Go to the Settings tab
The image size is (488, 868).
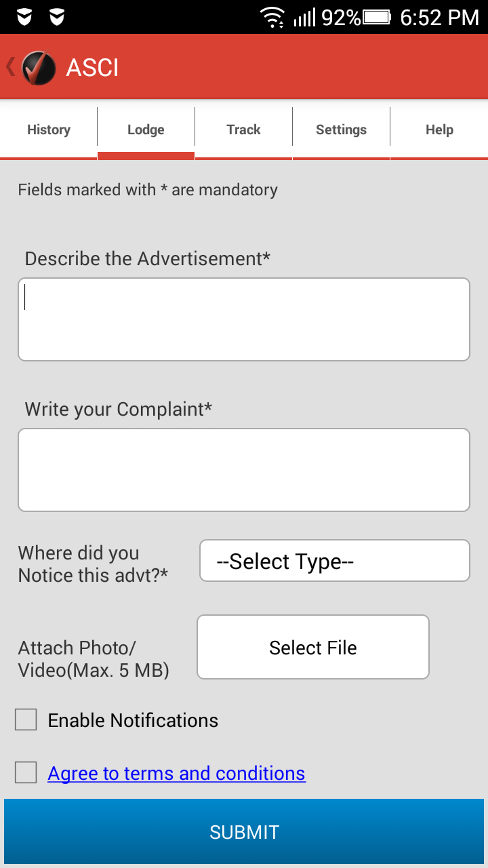(x=341, y=130)
